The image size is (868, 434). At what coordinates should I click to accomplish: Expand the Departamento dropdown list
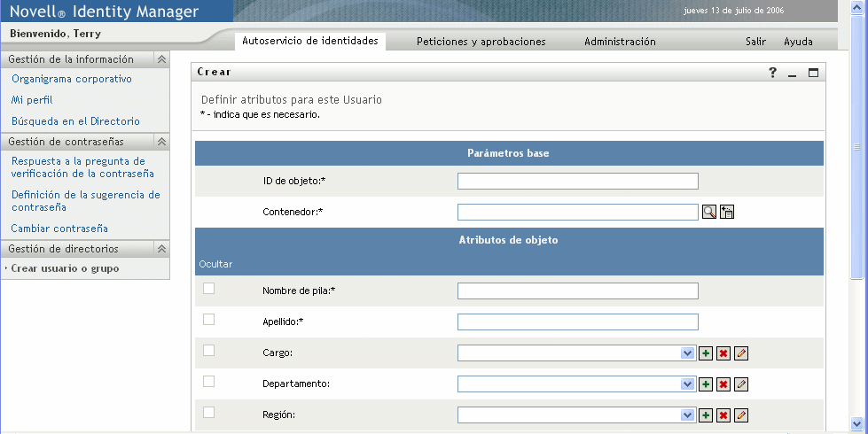pos(687,384)
